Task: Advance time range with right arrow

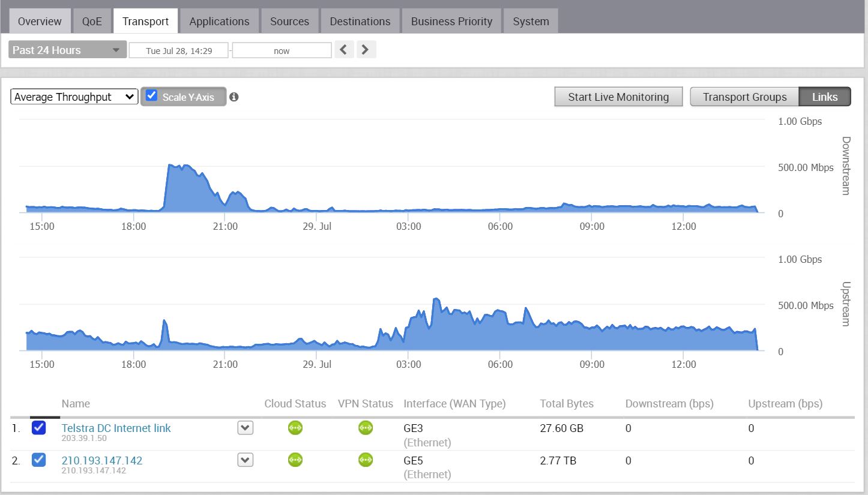Action: pyautogui.click(x=366, y=50)
